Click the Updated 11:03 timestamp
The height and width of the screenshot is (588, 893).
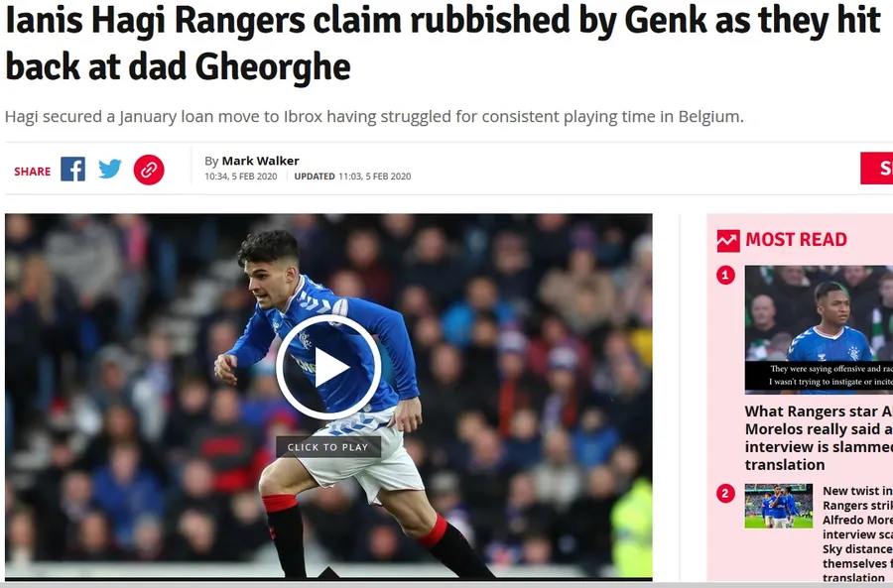click(x=352, y=176)
